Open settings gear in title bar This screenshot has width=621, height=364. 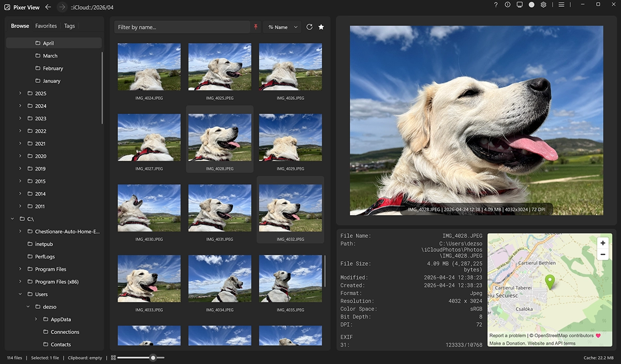pyautogui.click(x=543, y=5)
